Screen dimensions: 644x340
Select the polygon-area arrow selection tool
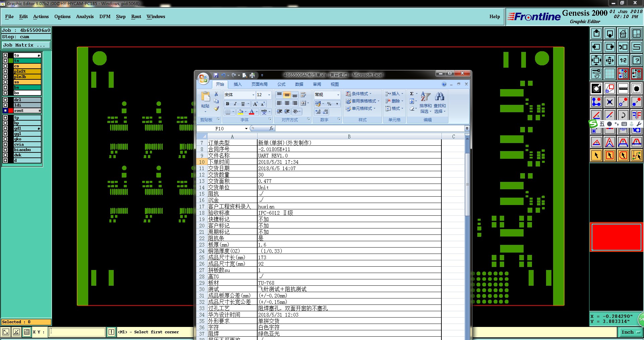[623, 155]
